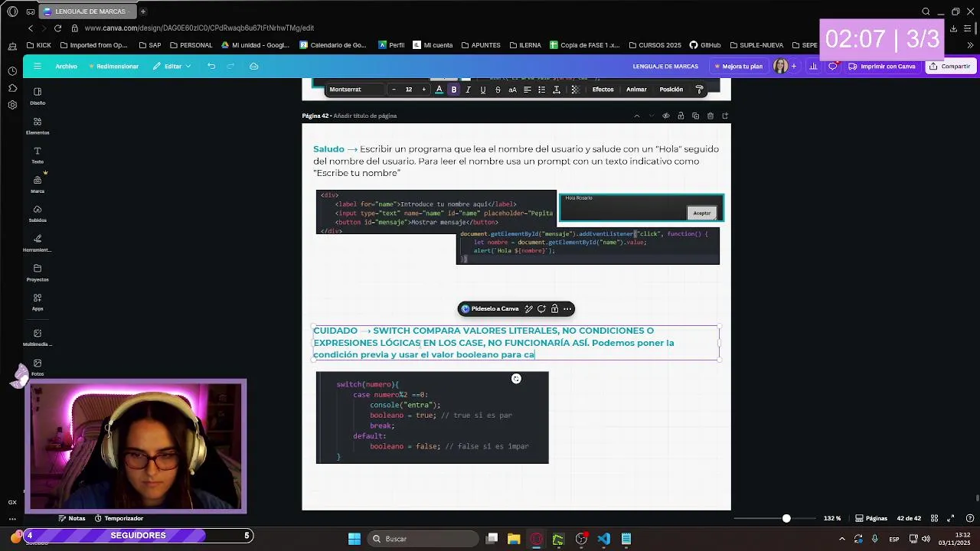
Task: Open Efectos for the selected text
Action: (603, 90)
